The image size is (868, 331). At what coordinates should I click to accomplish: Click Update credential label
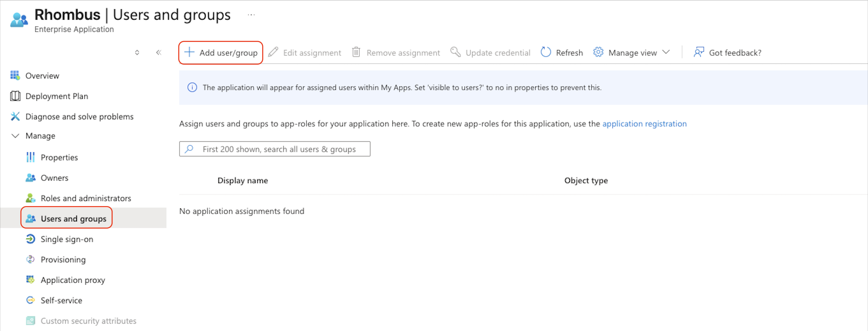tap(498, 53)
